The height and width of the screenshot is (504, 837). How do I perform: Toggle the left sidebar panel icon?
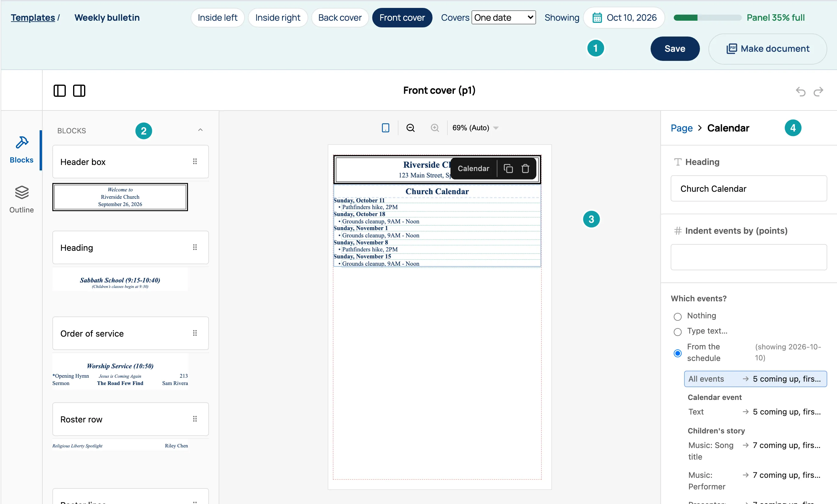coord(59,91)
